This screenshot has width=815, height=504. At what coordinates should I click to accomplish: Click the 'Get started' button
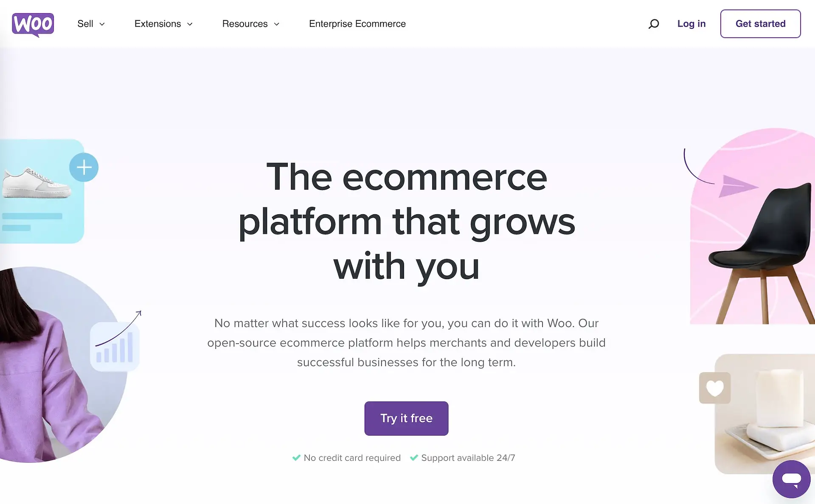click(x=760, y=24)
